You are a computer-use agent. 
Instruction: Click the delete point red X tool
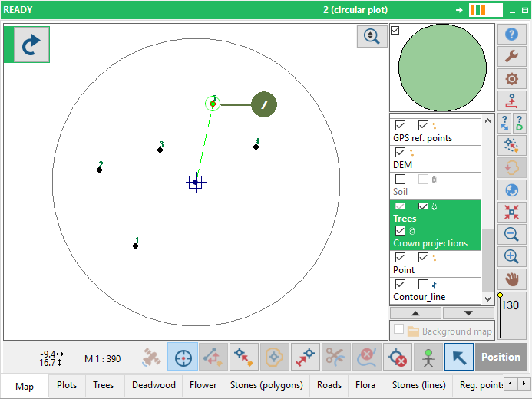tap(398, 357)
